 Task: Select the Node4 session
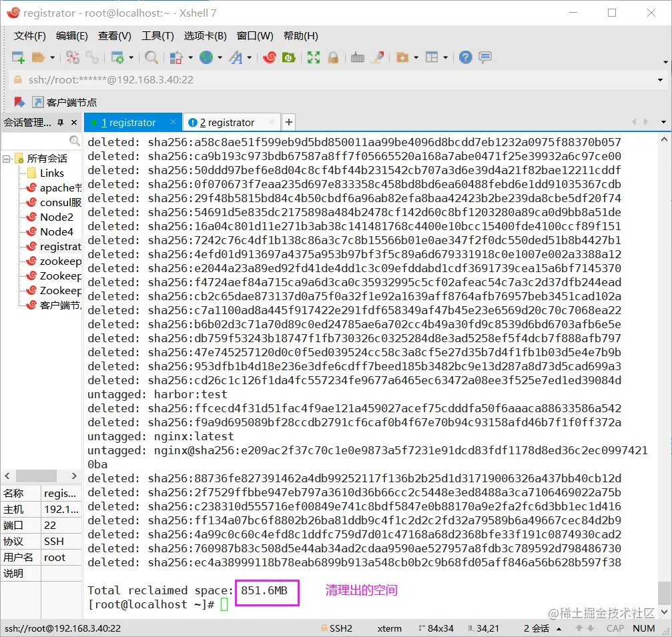pyautogui.click(x=49, y=231)
